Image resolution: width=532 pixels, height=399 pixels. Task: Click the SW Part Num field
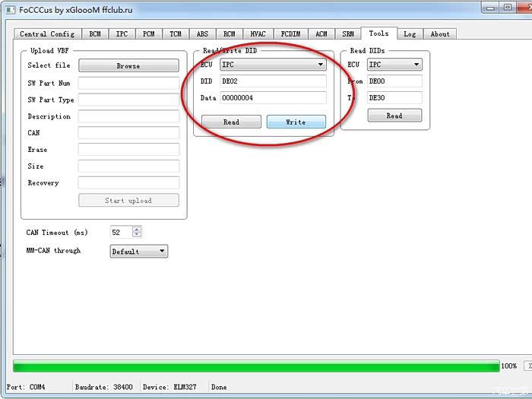coord(128,83)
